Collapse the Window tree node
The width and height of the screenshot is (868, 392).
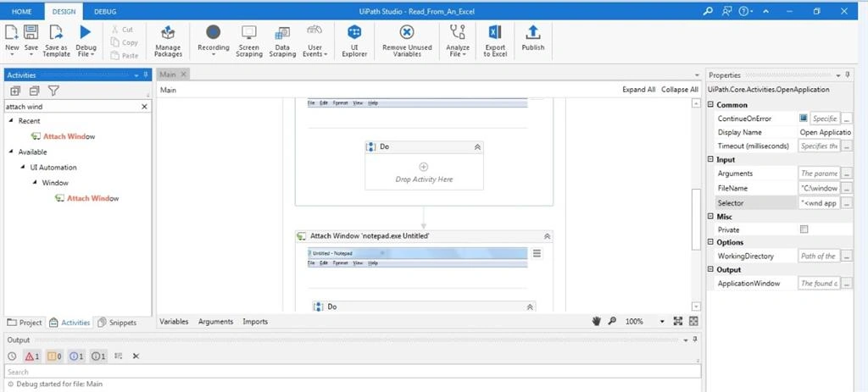35,183
